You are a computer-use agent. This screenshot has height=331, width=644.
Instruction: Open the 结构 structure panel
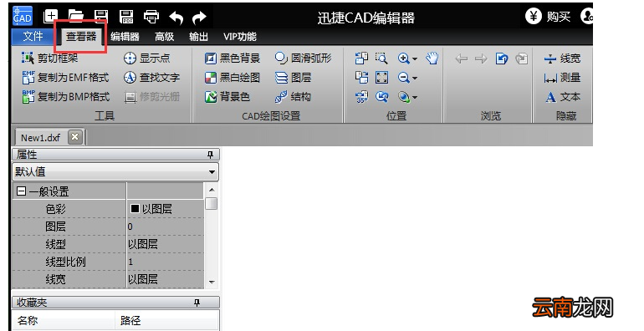(293, 96)
